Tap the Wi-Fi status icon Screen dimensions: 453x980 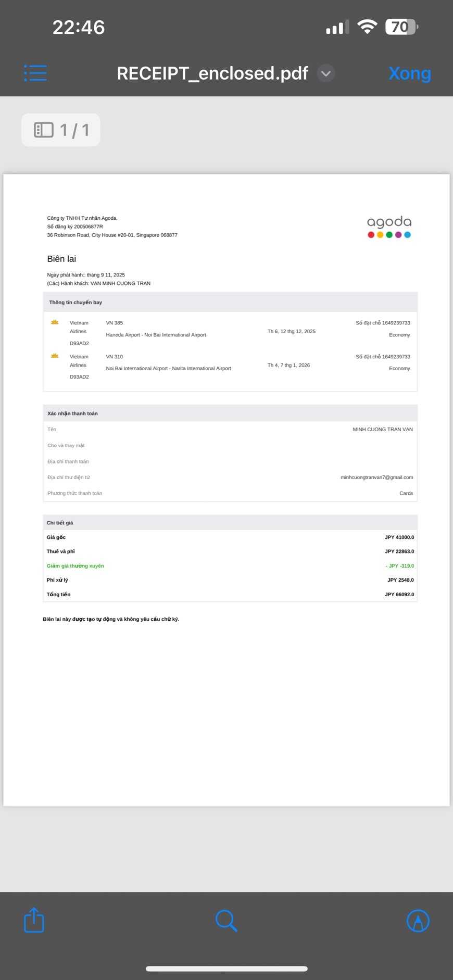click(367, 27)
